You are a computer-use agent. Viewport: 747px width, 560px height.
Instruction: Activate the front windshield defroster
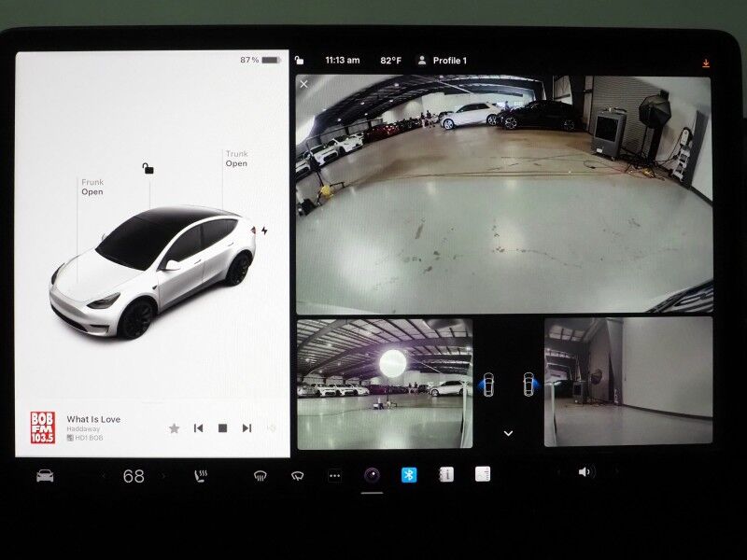pos(261,476)
